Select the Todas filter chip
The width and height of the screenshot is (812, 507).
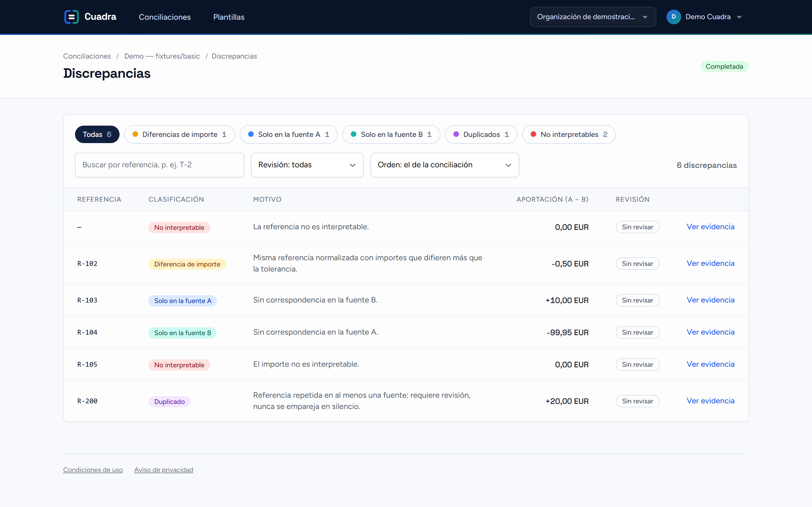click(97, 134)
